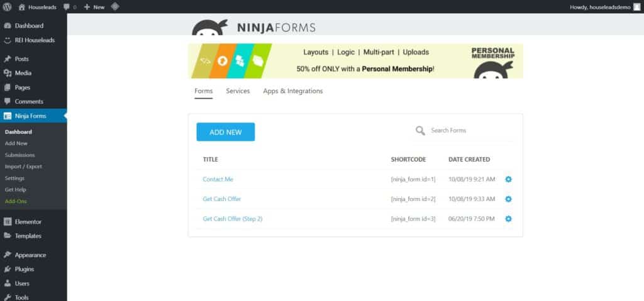Switch to the Services tab

pos(238,91)
